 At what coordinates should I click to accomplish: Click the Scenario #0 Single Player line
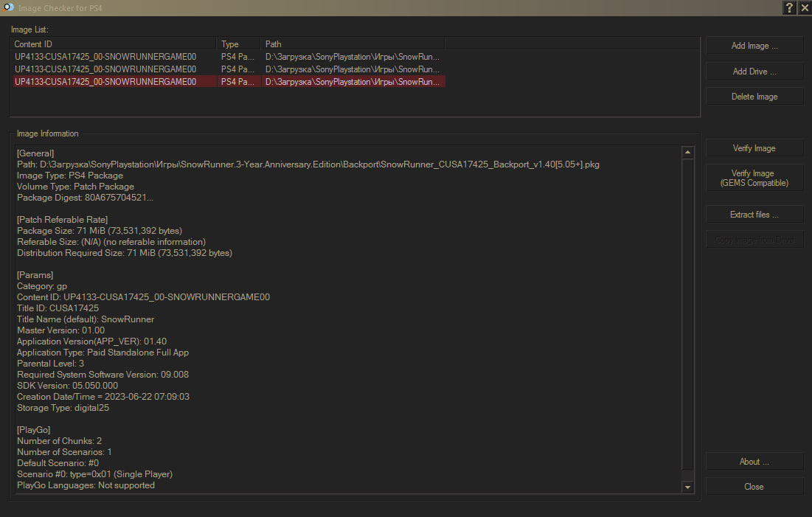(94, 474)
